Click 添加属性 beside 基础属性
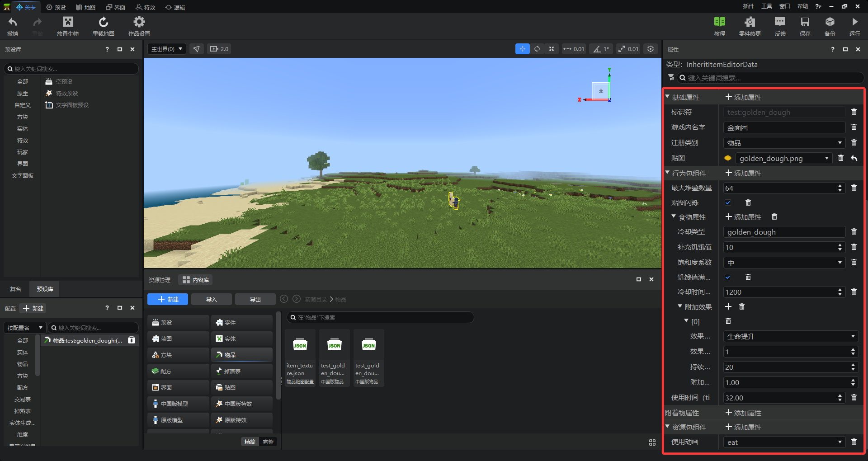868x461 pixels. [x=743, y=97]
